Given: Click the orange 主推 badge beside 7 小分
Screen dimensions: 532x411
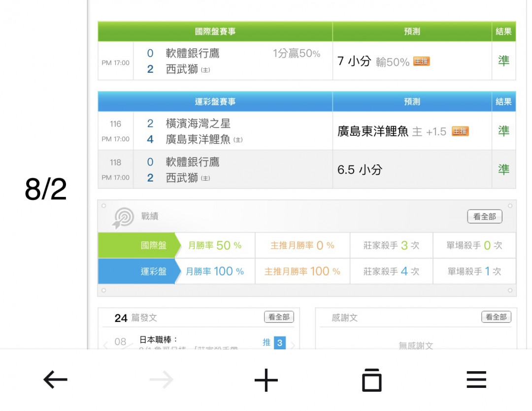Looking at the screenshot, I should (421, 62).
